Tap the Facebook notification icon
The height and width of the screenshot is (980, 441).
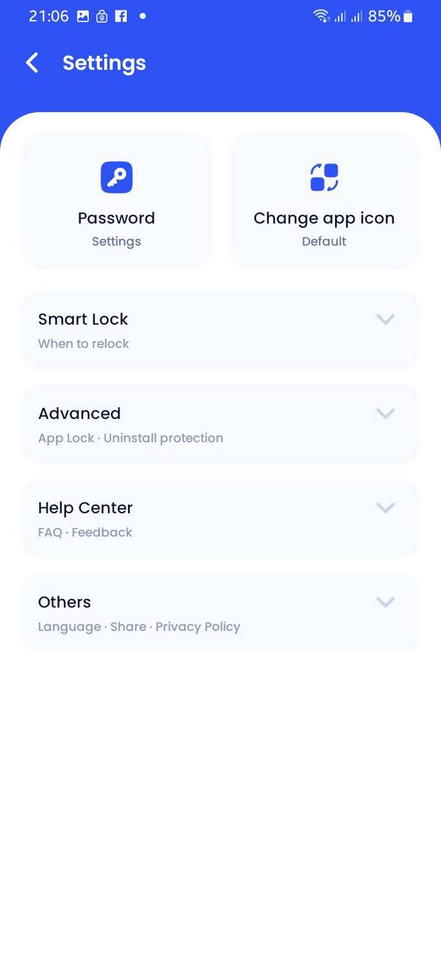pos(120,16)
